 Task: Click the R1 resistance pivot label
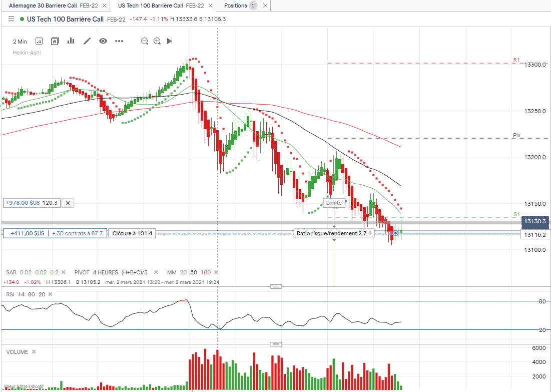[x=516, y=60]
